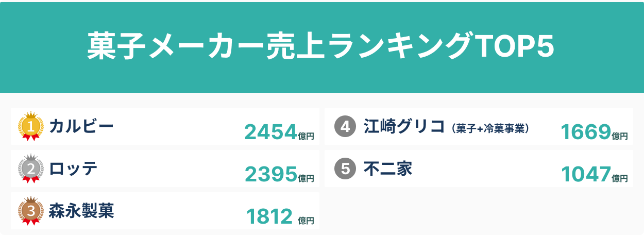Screen dimensions: 644x235
Task: Open the 江崎グリコ entry name
Action: tap(404, 126)
